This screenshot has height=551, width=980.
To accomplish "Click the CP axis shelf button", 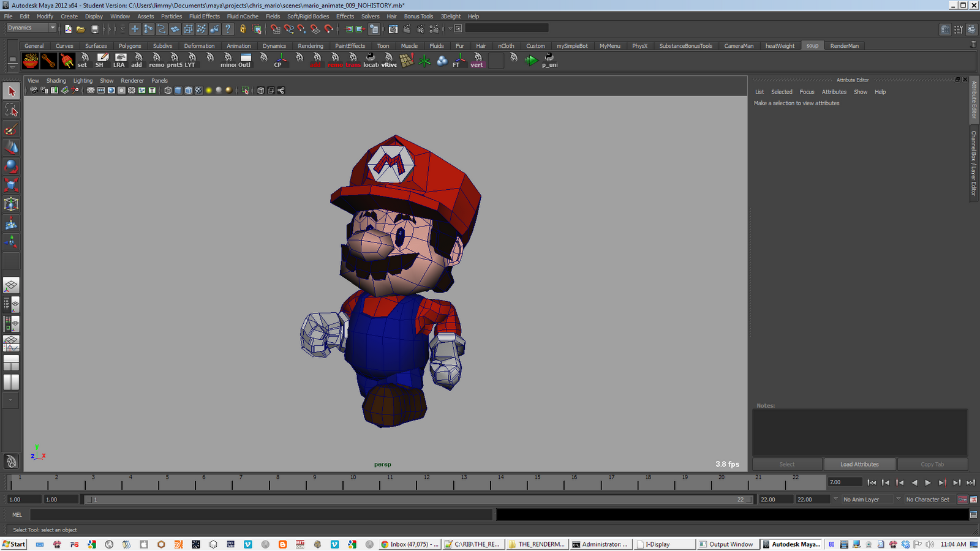I will coord(281,60).
